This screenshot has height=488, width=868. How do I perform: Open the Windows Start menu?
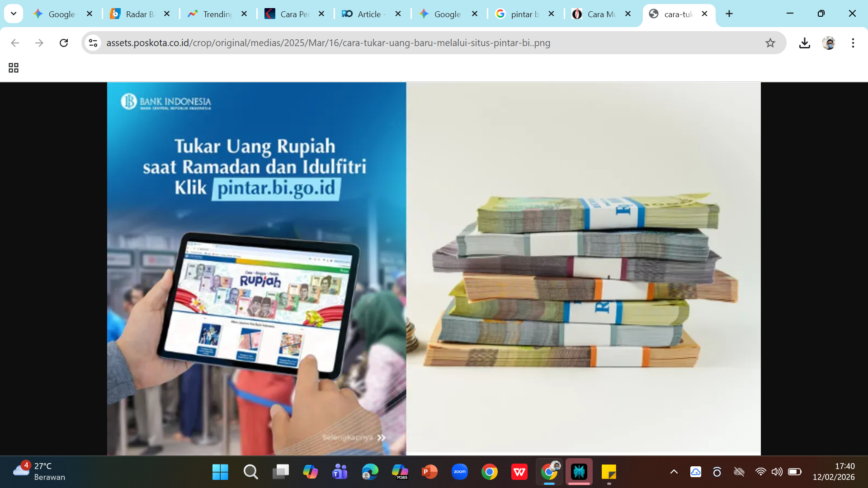(220, 472)
